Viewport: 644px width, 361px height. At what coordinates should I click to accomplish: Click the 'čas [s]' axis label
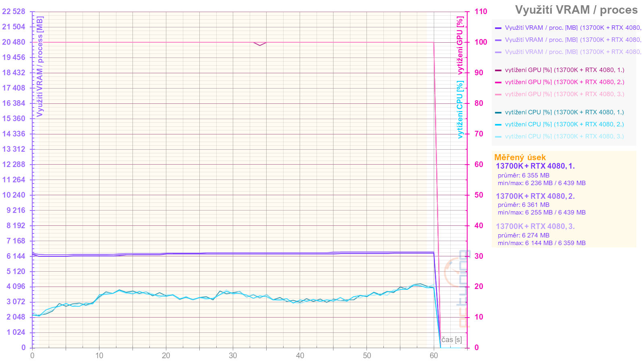451,340
